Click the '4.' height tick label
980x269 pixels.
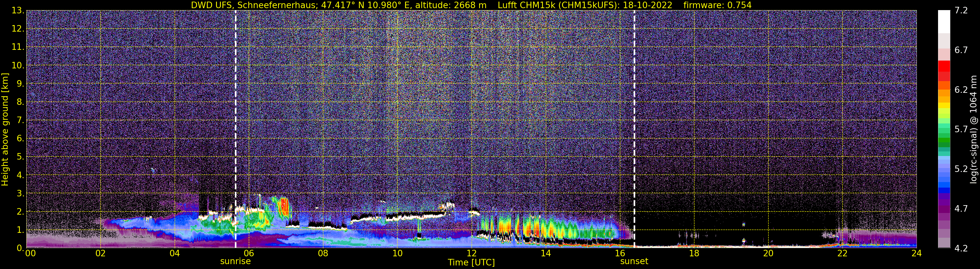click(20, 175)
